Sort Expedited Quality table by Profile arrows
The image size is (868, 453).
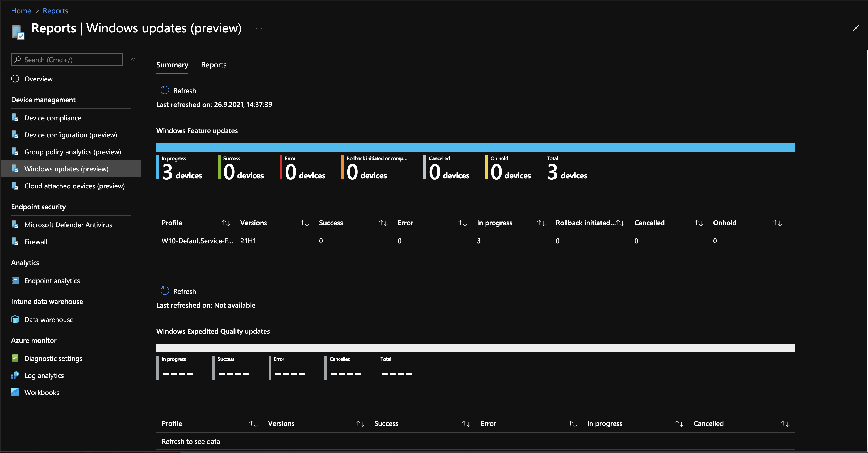click(x=254, y=424)
